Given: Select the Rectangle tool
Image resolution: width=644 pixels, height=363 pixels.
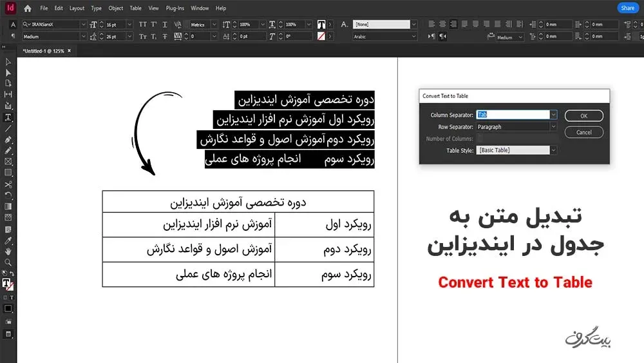Looking at the screenshot, I should tap(8, 173).
